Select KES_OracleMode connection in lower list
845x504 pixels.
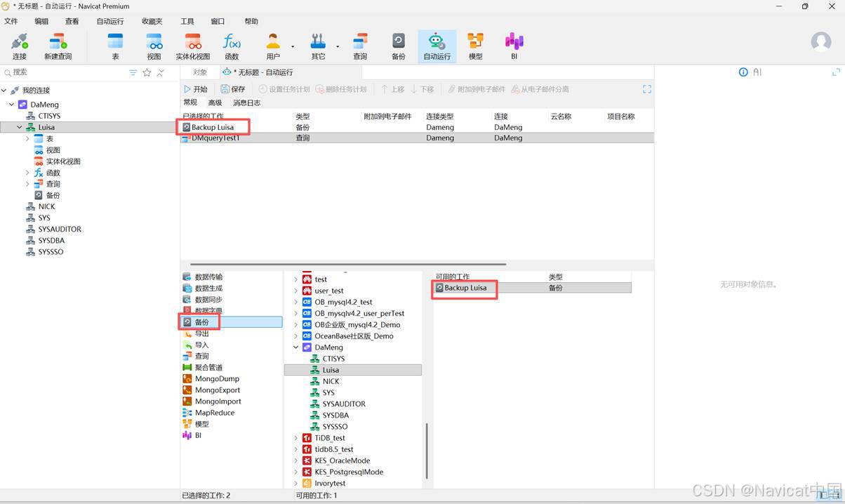[x=342, y=461]
